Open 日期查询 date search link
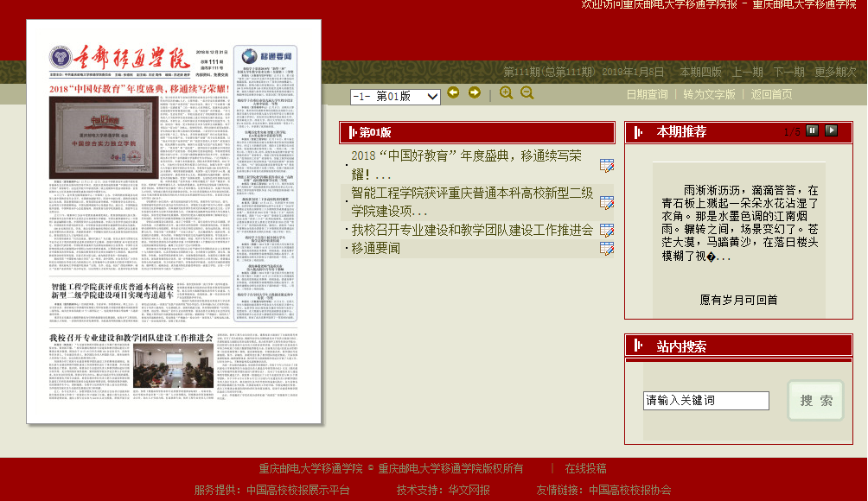The width and height of the screenshot is (868, 501). [647, 94]
